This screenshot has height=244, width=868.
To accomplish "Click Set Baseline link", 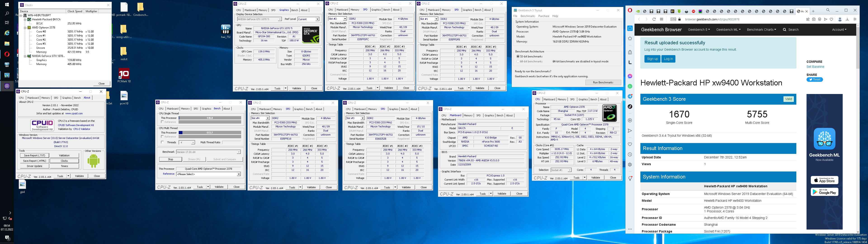I will click(x=815, y=67).
